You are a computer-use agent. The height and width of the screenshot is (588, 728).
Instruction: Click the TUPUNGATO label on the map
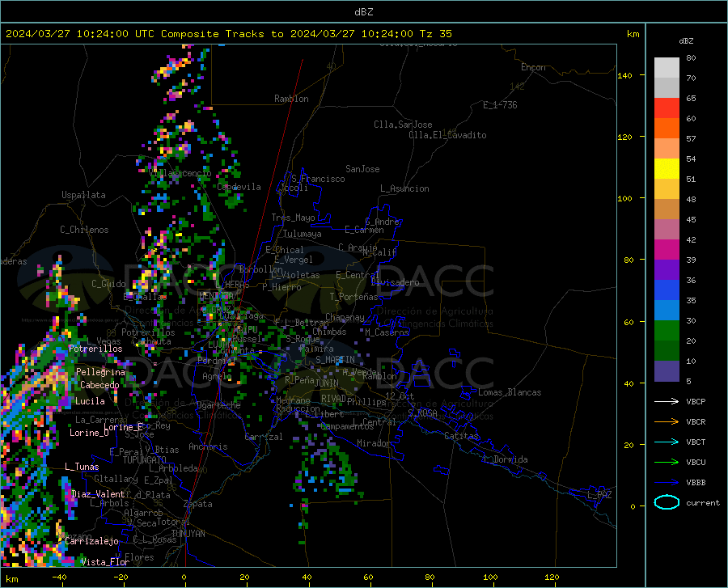pyautogui.click(x=145, y=460)
